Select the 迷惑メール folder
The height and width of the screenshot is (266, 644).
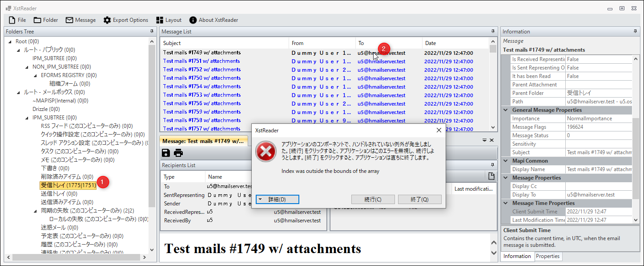[x=59, y=228]
